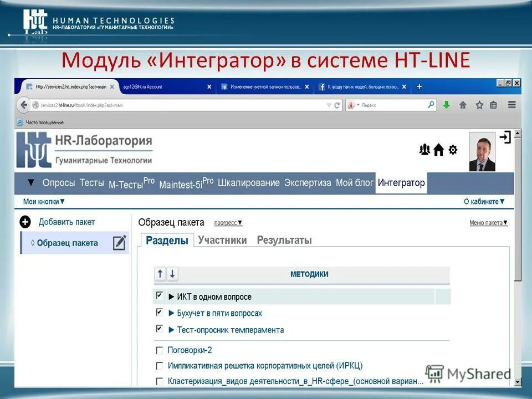Uncheck Бухучет в пяти вопросах checkbox

pyautogui.click(x=159, y=312)
